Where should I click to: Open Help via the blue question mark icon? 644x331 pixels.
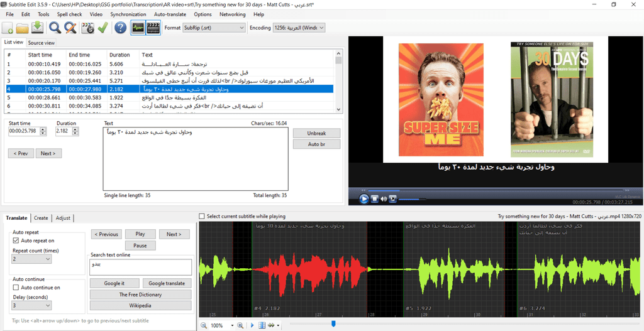click(120, 28)
